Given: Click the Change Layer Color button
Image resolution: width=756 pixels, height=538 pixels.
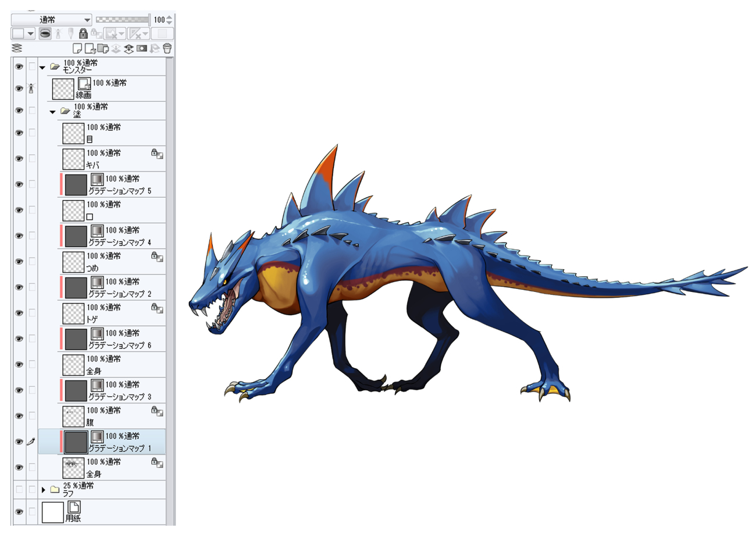Looking at the screenshot, I should click(162, 34).
